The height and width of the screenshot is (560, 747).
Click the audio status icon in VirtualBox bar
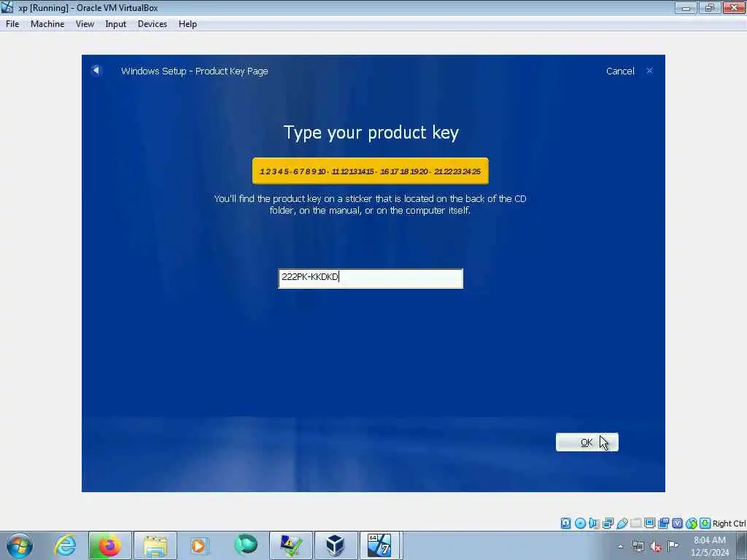(594, 524)
